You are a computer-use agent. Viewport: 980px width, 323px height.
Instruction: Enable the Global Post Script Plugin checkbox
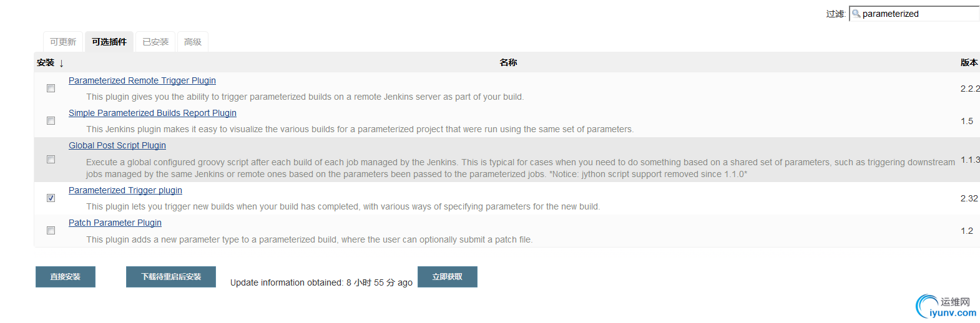[51, 160]
